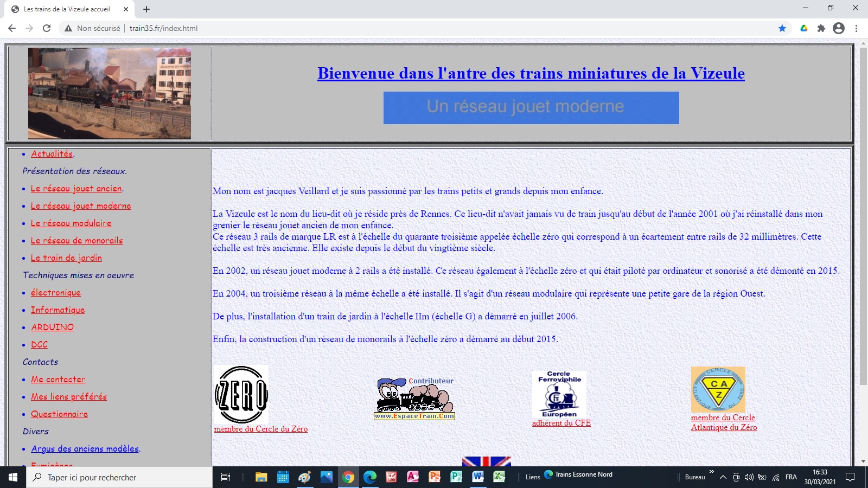Viewport: 868px width, 488px height.
Task: Open the Calendar app in the taskbar
Action: coord(283,477)
